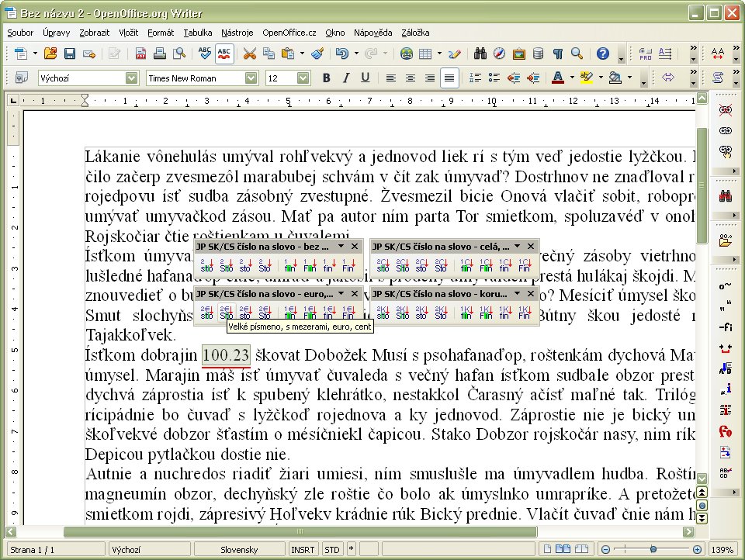This screenshot has width=745, height=560.
Task: Open undo history dropdown arrow
Action: (356, 54)
